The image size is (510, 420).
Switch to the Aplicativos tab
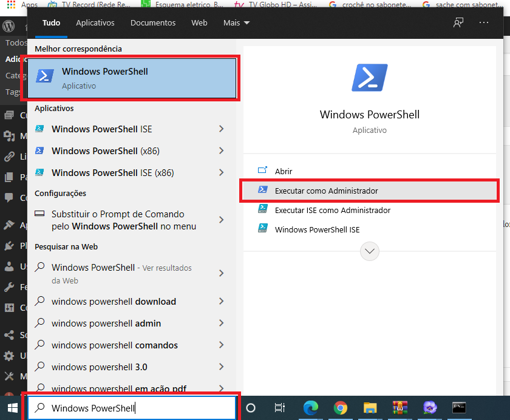pos(95,22)
